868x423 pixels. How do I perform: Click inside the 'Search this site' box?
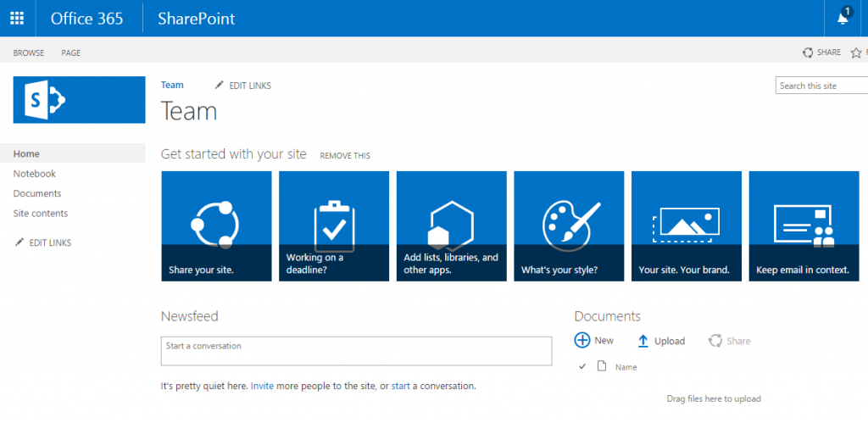(821, 86)
